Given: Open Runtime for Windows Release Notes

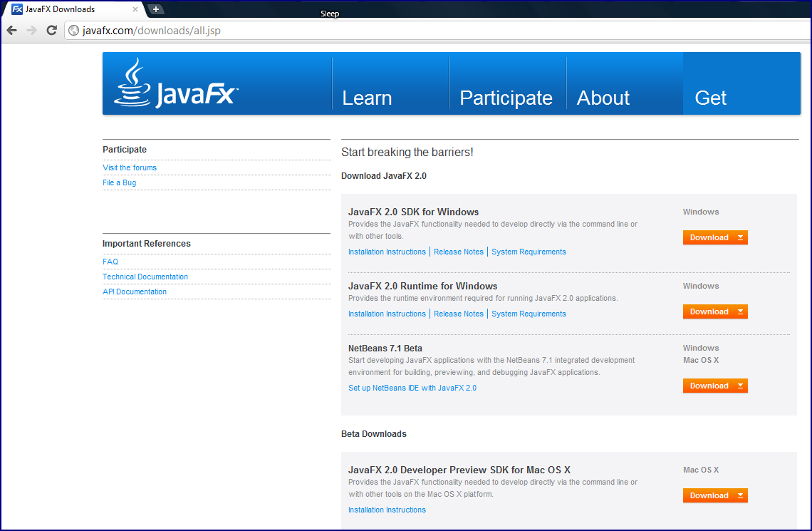Looking at the screenshot, I should [458, 314].
